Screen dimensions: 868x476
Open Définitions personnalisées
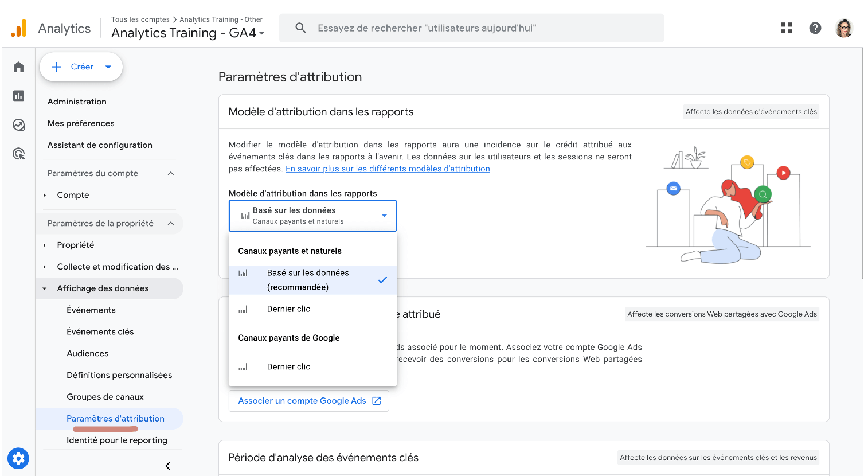point(119,376)
